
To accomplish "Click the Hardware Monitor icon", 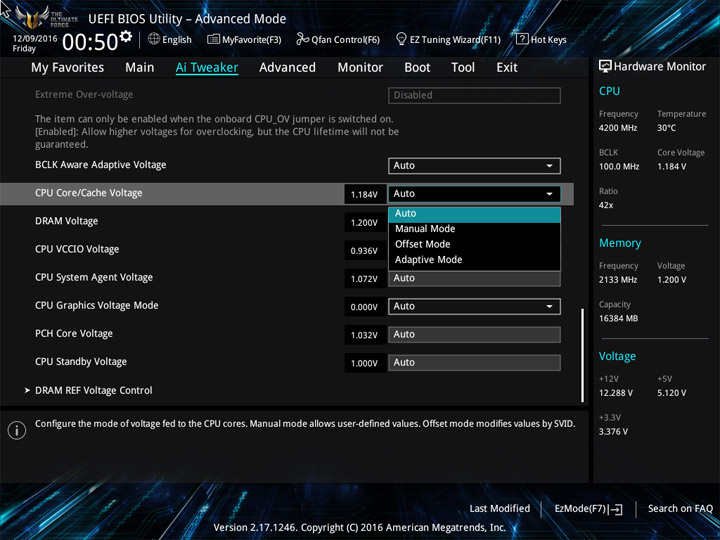I will click(x=605, y=66).
